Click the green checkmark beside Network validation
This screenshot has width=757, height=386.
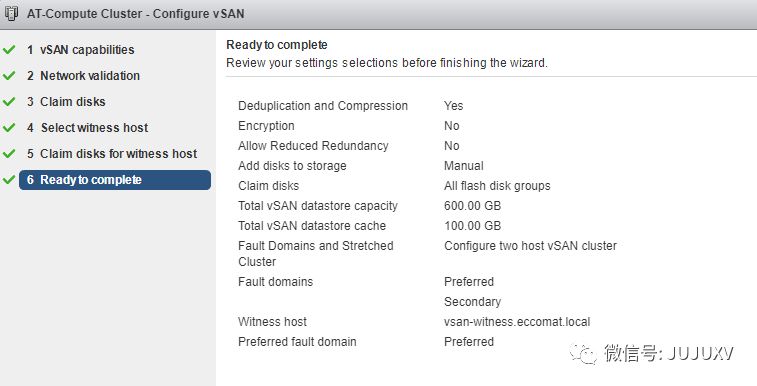click(x=9, y=76)
